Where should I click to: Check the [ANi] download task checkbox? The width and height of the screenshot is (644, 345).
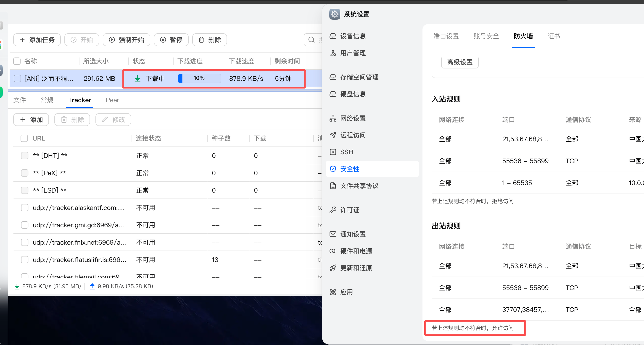click(17, 78)
